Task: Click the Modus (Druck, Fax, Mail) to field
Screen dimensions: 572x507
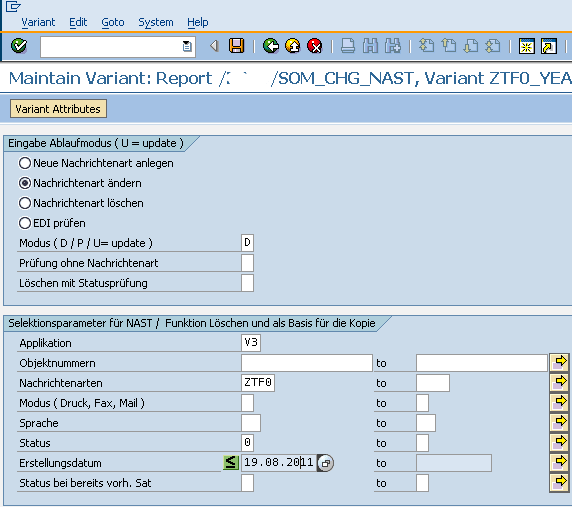Action: (x=422, y=403)
